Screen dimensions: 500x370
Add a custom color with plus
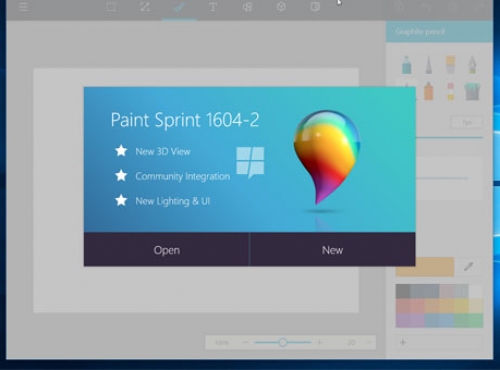click(403, 342)
